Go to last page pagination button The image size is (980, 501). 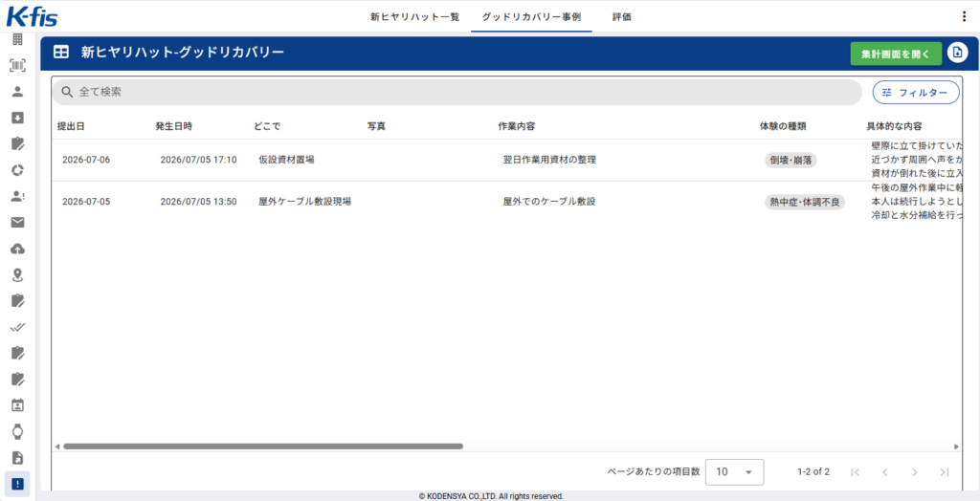click(945, 471)
